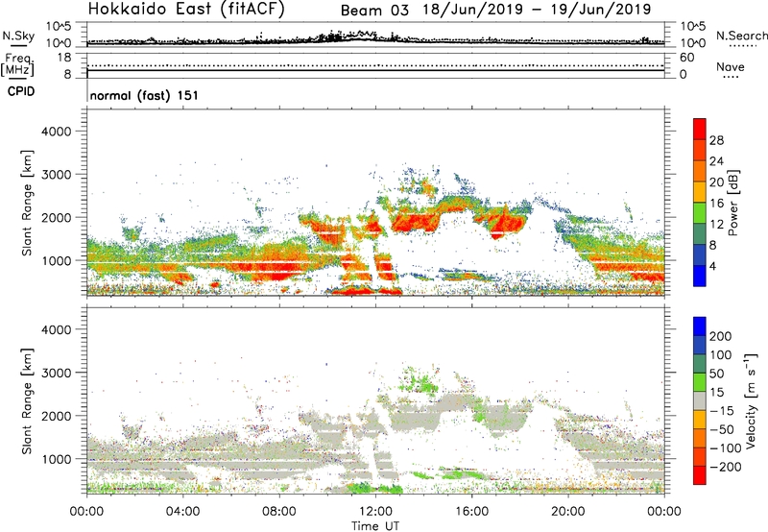Screen dimensions: 768x532
Task: Click the blue bottom of the power colorbar
Action: coord(700,276)
